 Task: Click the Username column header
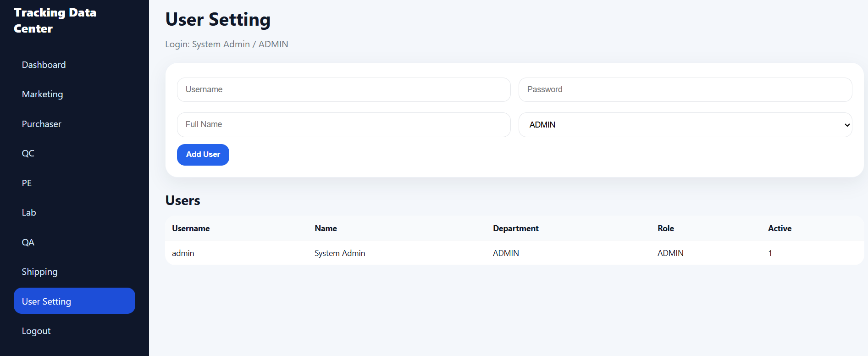[x=191, y=228]
